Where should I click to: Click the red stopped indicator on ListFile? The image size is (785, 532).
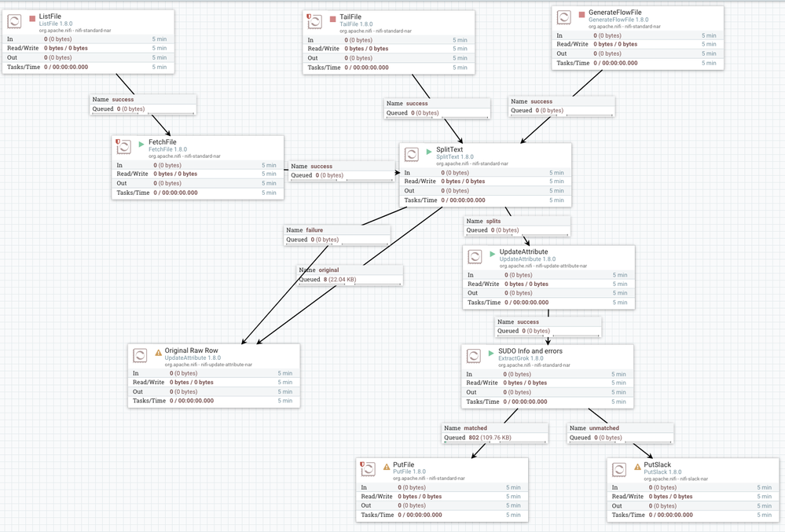click(32, 19)
